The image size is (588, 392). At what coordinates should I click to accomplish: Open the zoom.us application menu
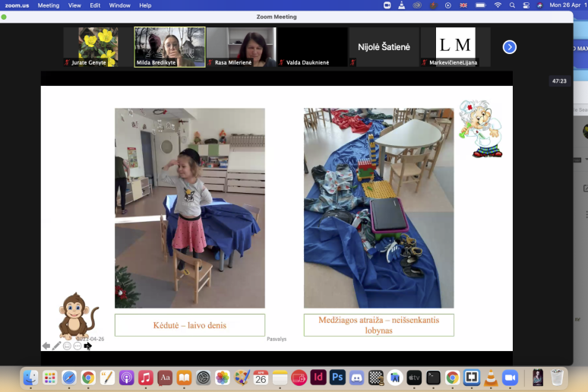coord(17,5)
